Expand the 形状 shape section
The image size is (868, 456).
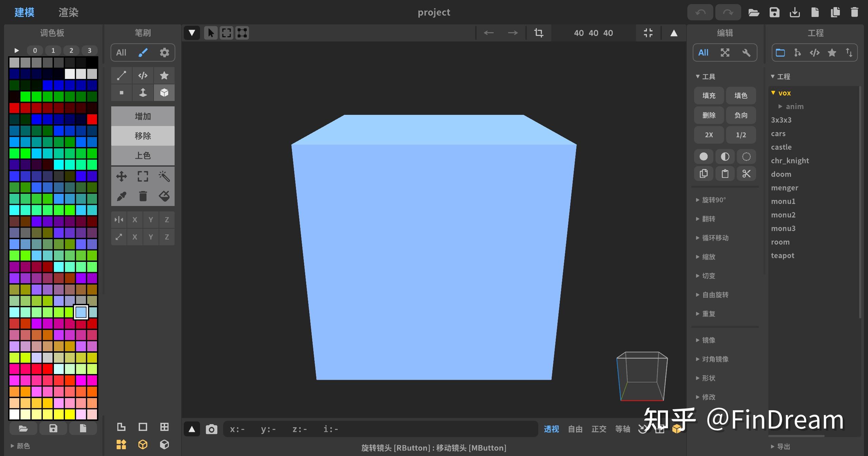pyautogui.click(x=706, y=378)
